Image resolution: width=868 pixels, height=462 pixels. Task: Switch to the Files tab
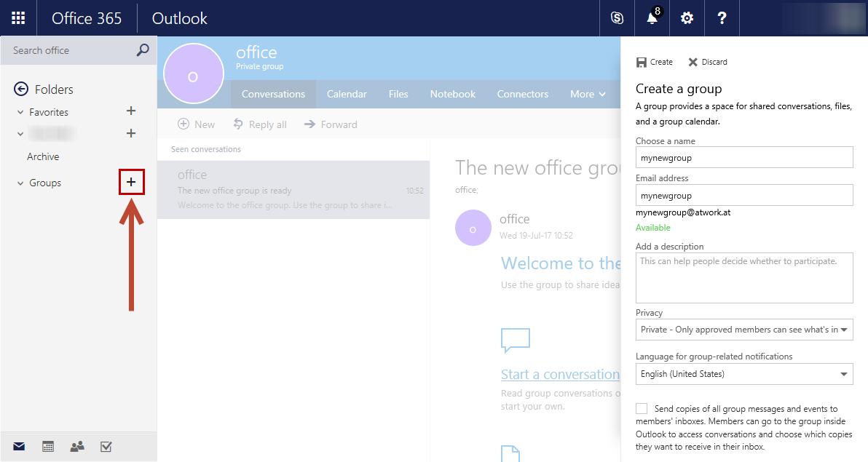[398, 94]
